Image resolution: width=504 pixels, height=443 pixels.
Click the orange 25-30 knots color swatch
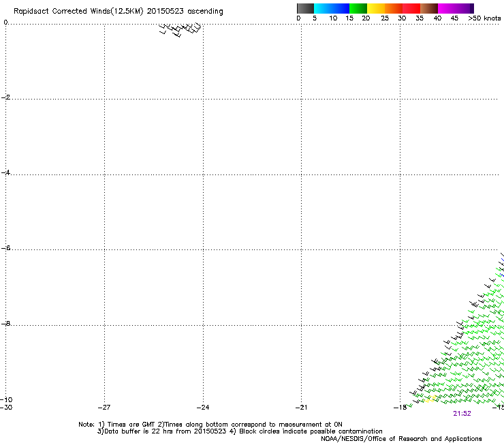pos(394,8)
